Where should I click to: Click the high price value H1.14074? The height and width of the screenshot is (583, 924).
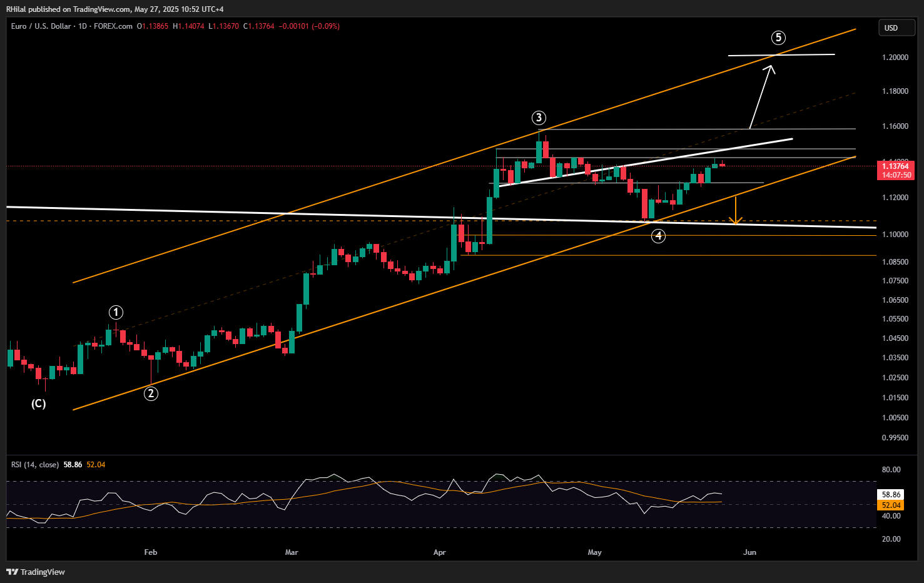pos(188,26)
